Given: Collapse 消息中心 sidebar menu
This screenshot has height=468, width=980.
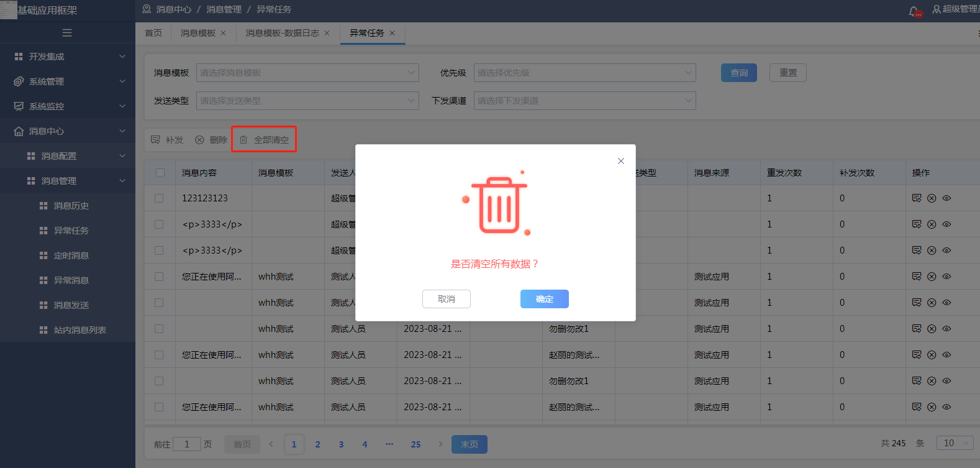Looking at the screenshot, I should (x=68, y=131).
